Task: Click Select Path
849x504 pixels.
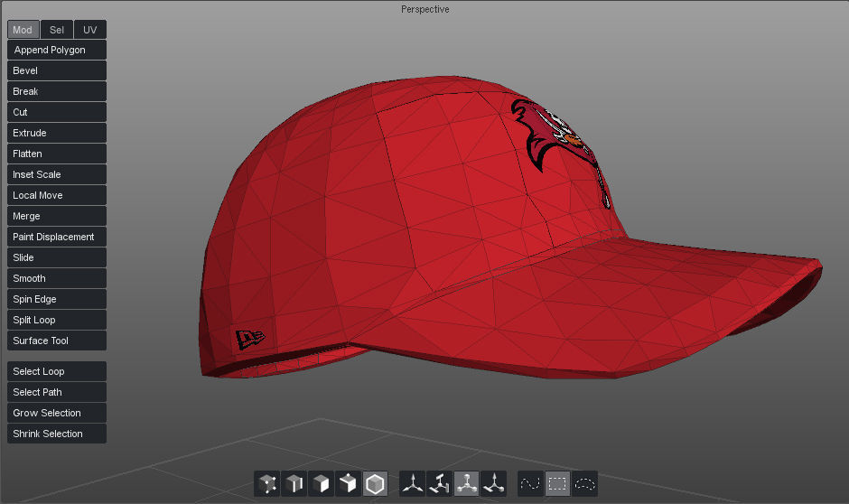Action: 57,392
